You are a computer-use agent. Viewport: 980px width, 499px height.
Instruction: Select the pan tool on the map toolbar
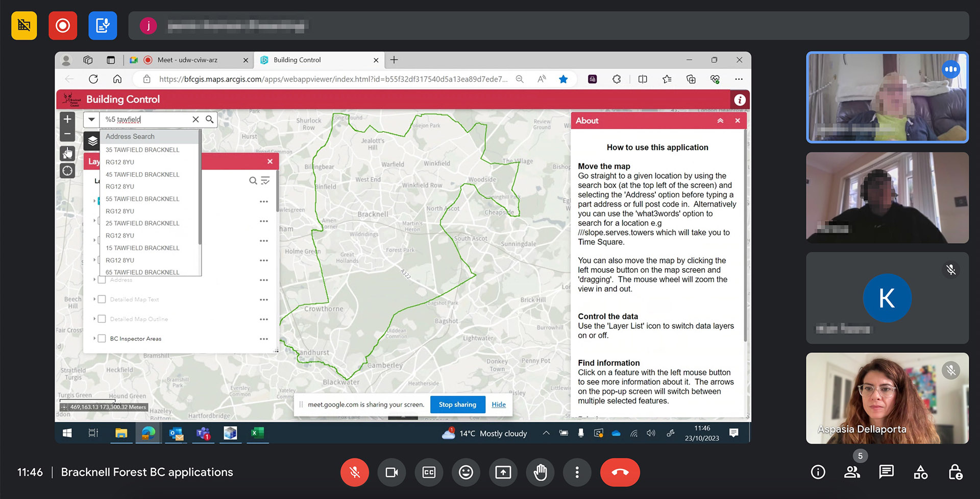67,153
